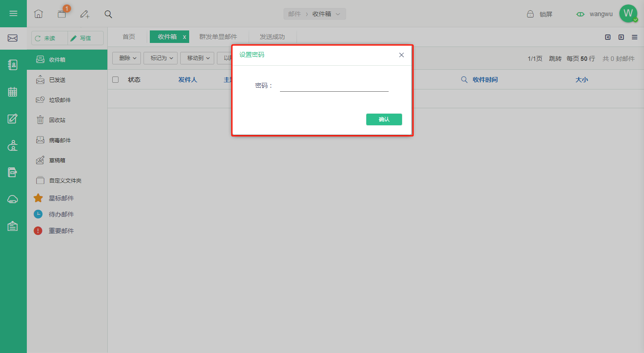The width and height of the screenshot is (644, 353).
Task: Open the user management sidebar icon
Action: tap(13, 145)
